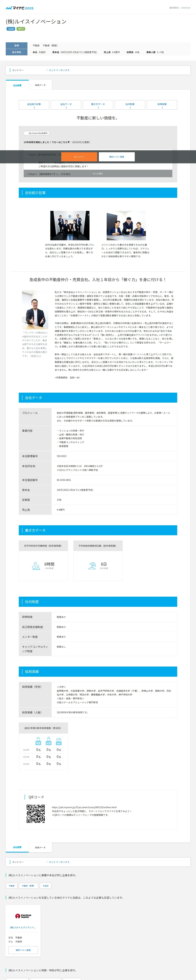Jump to 働き方データ via anchor button
196x980 pixels.
(x=98, y=105)
